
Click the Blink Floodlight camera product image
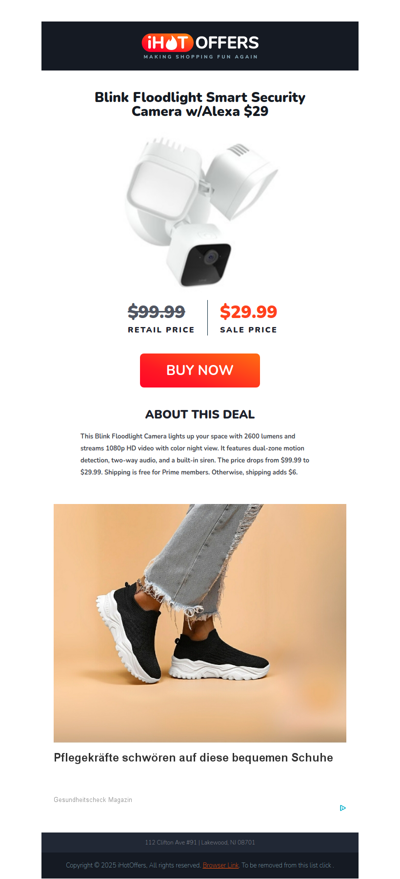point(200,211)
